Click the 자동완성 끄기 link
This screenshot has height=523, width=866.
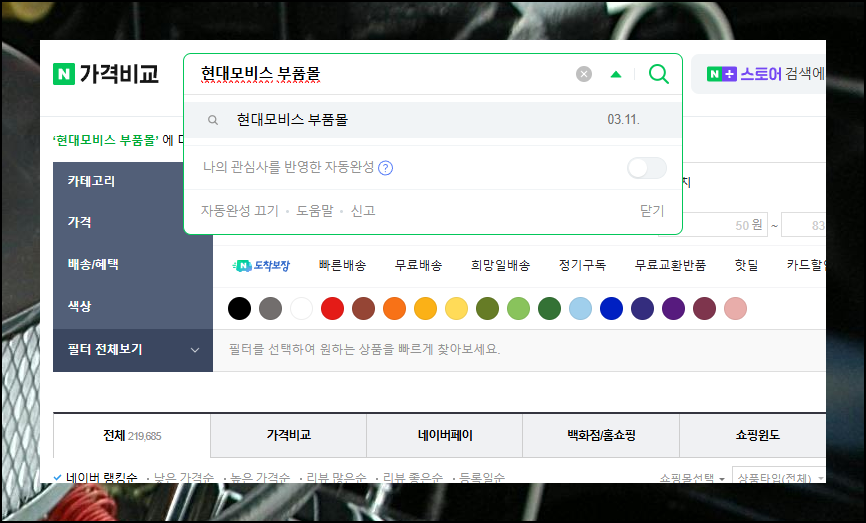240,210
